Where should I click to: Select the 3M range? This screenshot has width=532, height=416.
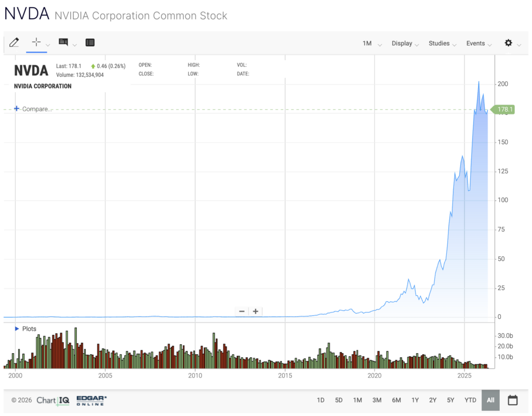(x=377, y=400)
